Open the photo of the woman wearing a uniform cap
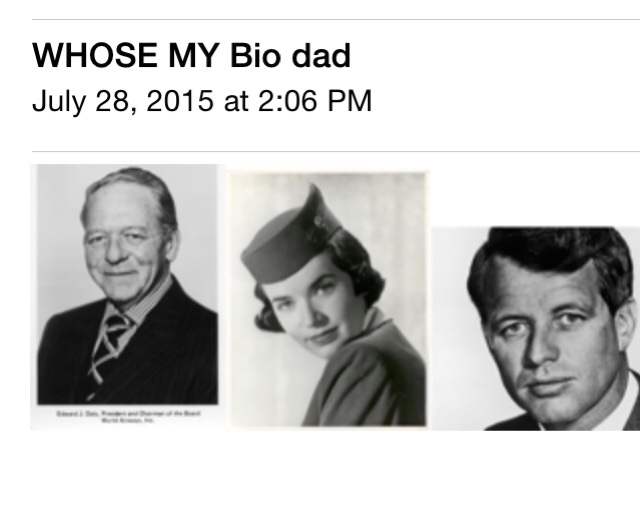Image resolution: width=640 pixels, height=513 pixels. 328,300
